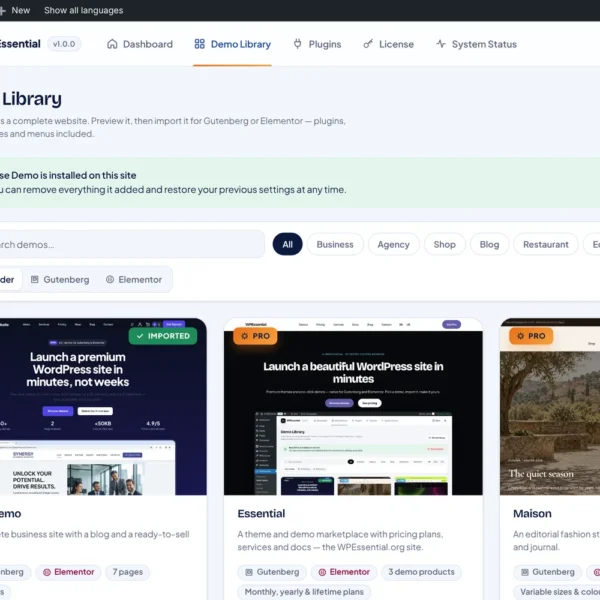Open the Dashboard tab
The image size is (600, 600).
click(140, 44)
